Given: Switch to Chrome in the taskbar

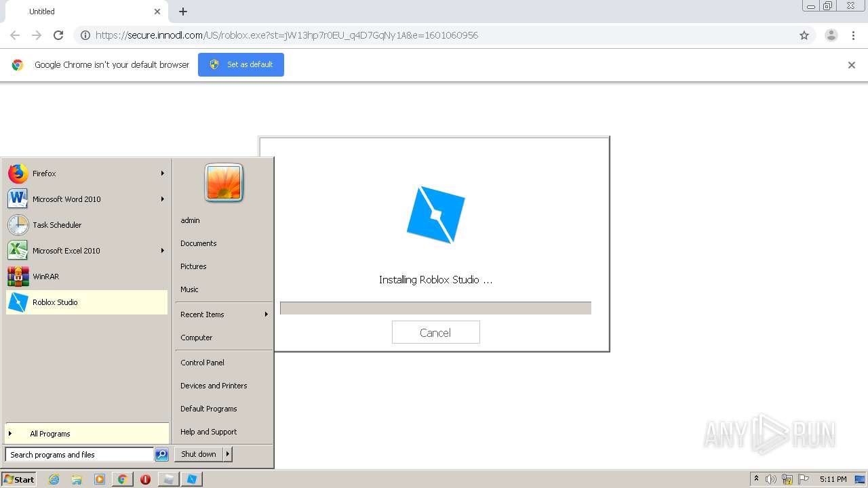Looking at the screenshot, I should 122,479.
